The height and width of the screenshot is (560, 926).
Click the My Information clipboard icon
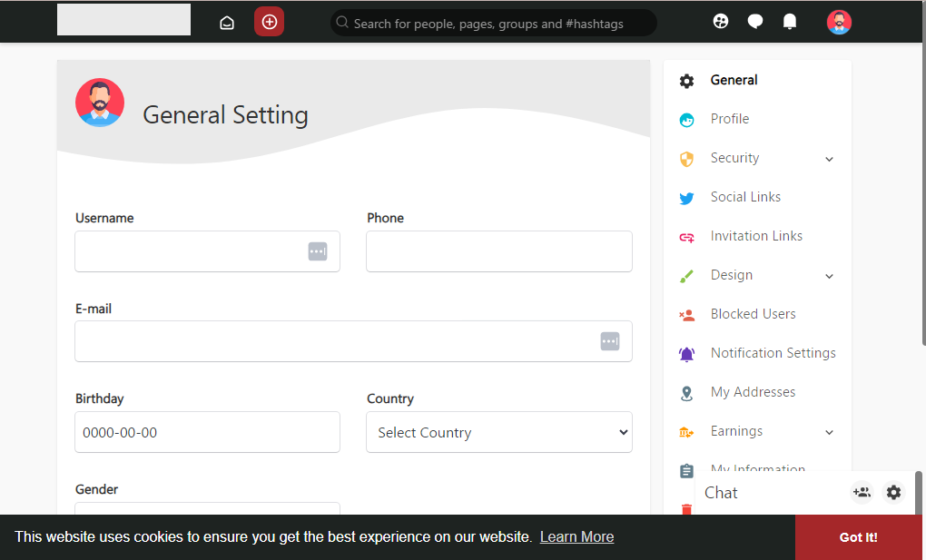pyautogui.click(x=686, y=471)
